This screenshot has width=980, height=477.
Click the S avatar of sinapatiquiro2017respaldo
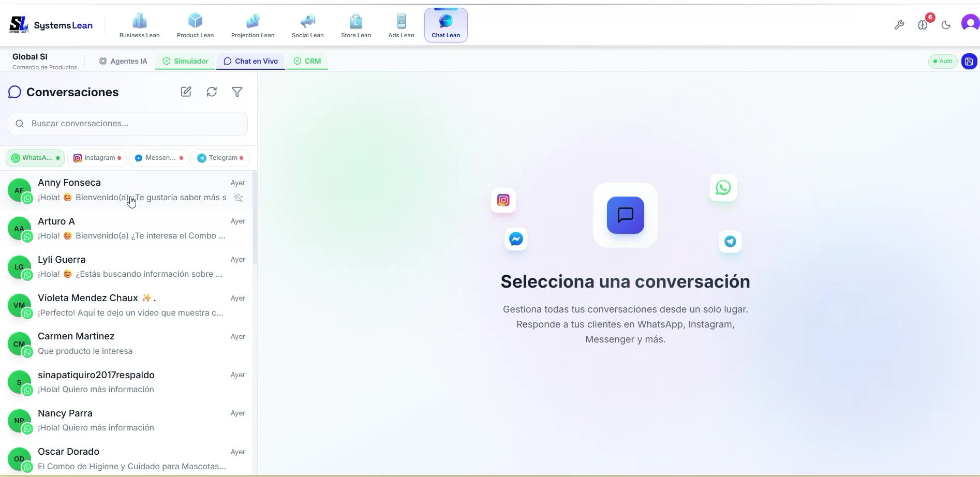(19, 382)
